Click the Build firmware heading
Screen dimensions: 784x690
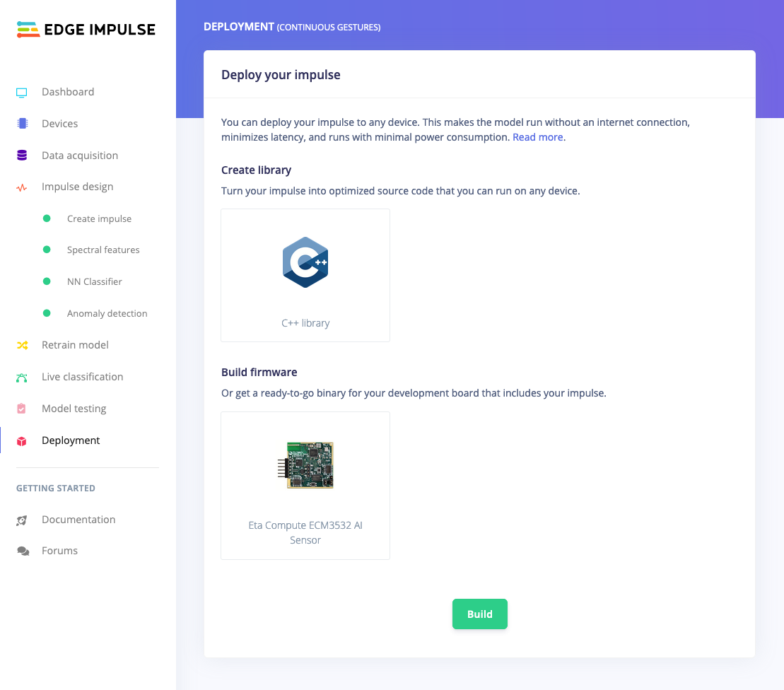[x=259, y=372]
